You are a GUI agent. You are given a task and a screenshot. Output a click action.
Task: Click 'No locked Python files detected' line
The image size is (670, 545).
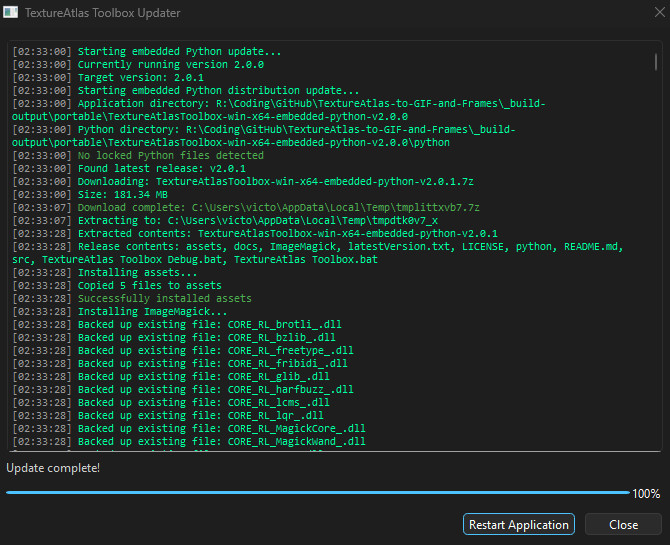(138, 155)
